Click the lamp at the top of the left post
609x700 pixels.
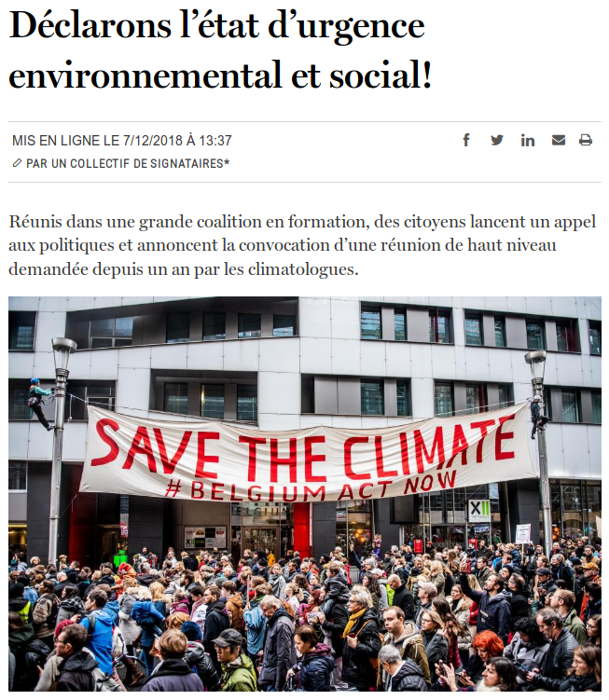63,354
